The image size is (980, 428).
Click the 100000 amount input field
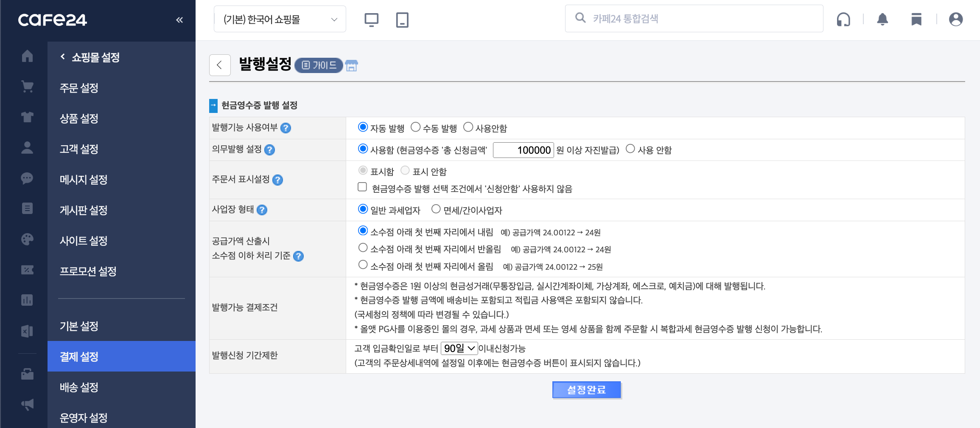[x=523, y=150]
